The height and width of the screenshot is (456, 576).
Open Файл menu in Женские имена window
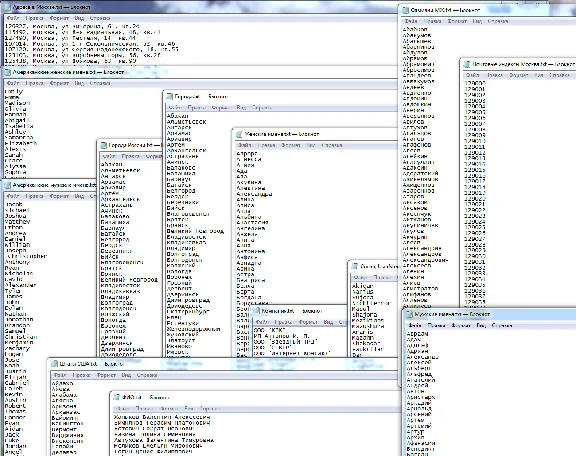click(244, 146)
